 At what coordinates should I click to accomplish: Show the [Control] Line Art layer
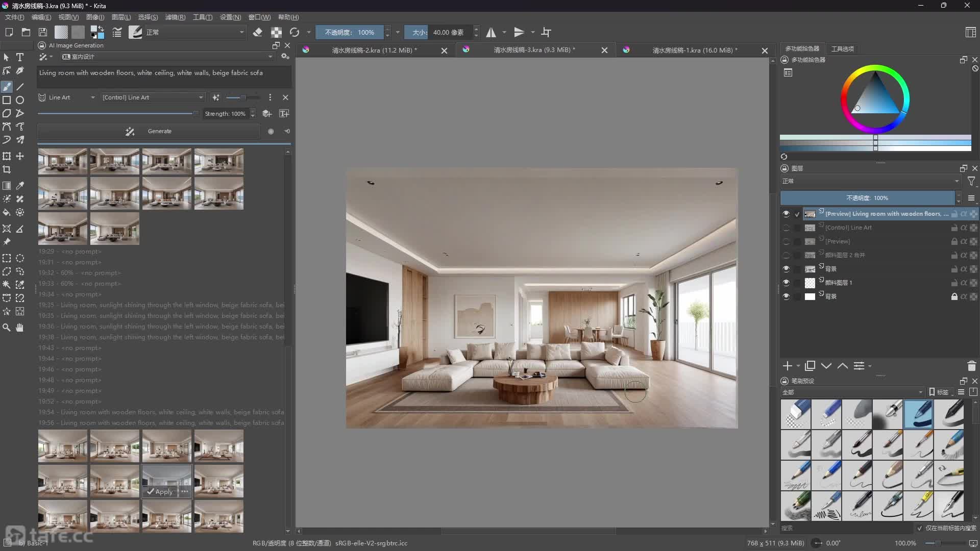click(786, 228)
